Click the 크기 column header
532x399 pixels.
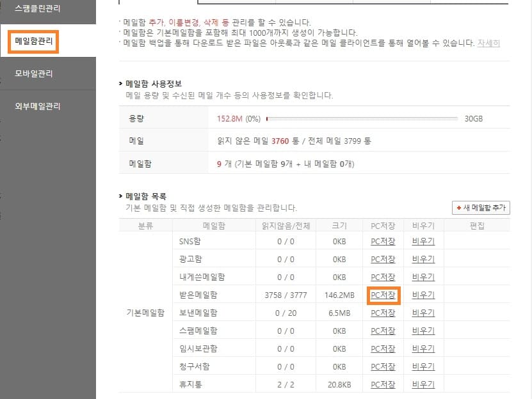339,226
